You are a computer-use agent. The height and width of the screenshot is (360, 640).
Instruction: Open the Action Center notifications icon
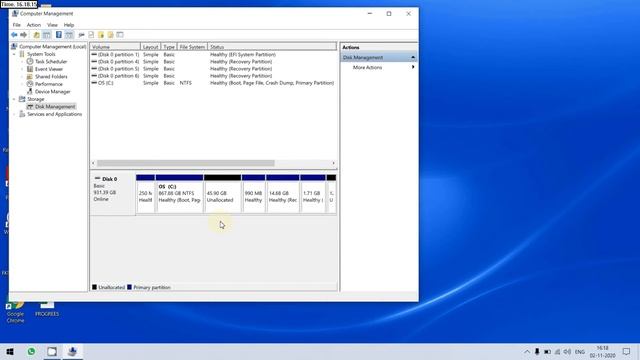click(x=627, y=351)
